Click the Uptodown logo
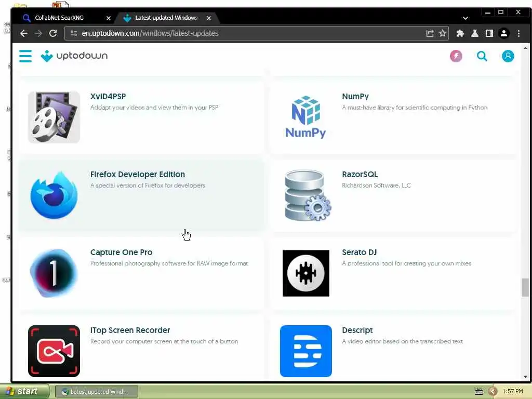The image size is (532, 399). tap(74, 56)
